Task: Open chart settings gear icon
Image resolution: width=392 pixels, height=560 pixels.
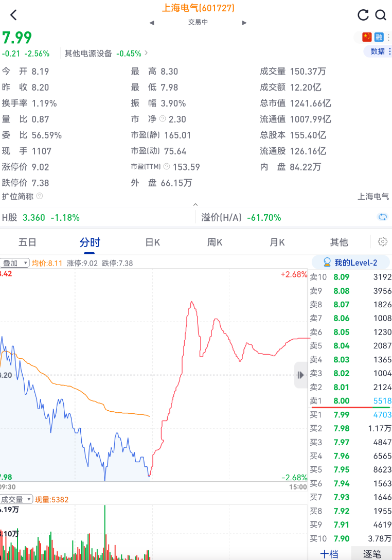Action: point(383,242)
